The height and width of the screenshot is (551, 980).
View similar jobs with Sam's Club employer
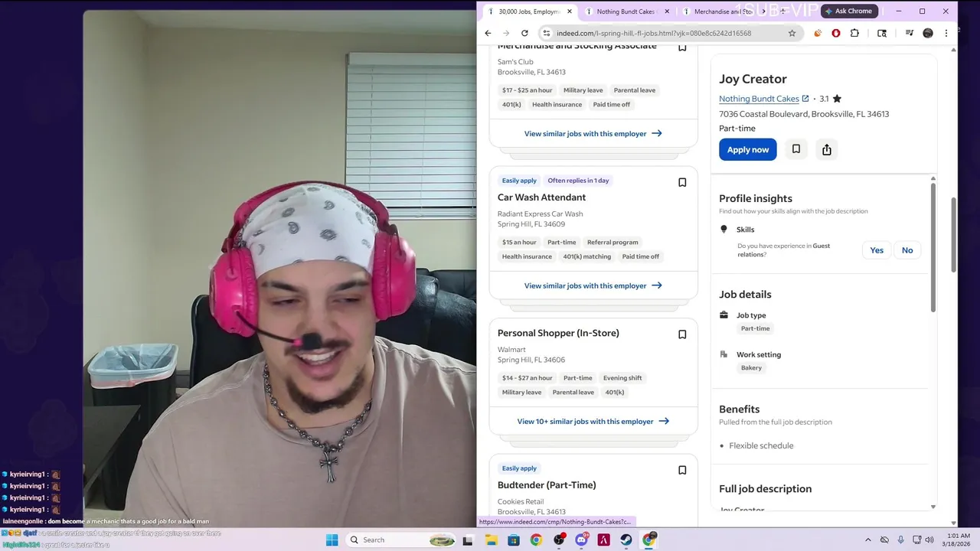click(x=593, y=133)
